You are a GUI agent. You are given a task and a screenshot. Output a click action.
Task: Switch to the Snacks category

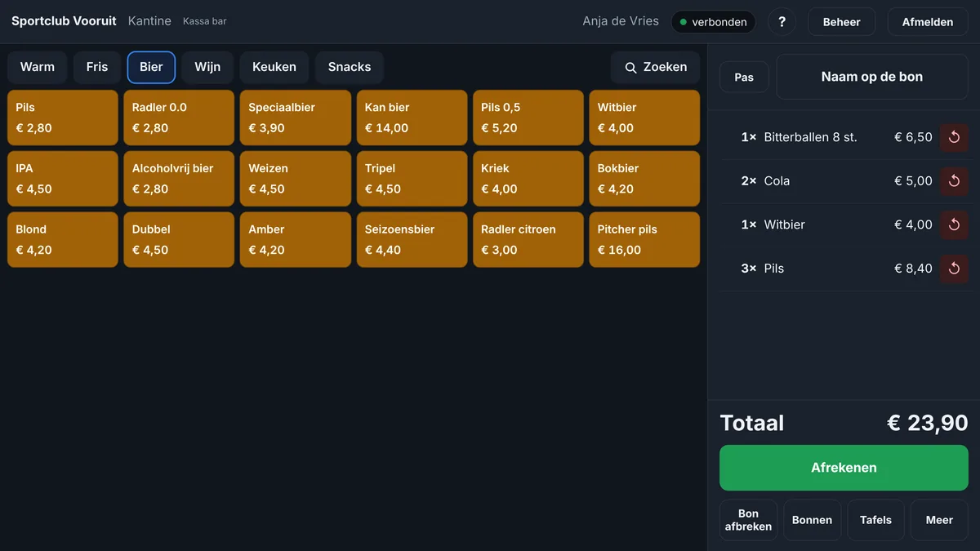[x=350, y=67]
